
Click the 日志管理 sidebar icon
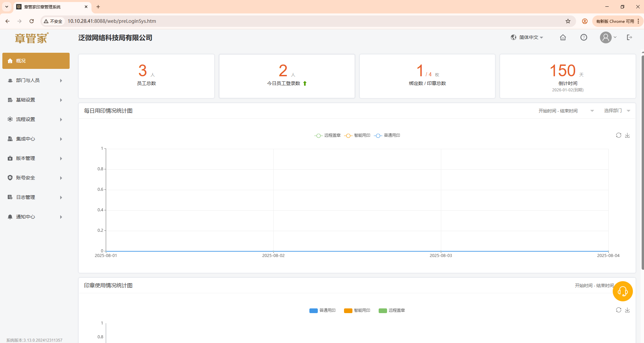click(10, 197)
